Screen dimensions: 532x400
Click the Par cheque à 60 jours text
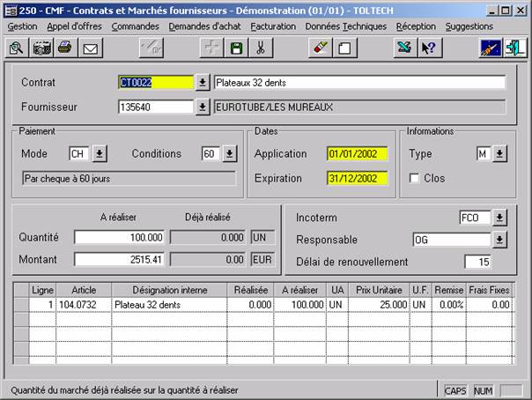pyautogui.click(x=67, y=179)
